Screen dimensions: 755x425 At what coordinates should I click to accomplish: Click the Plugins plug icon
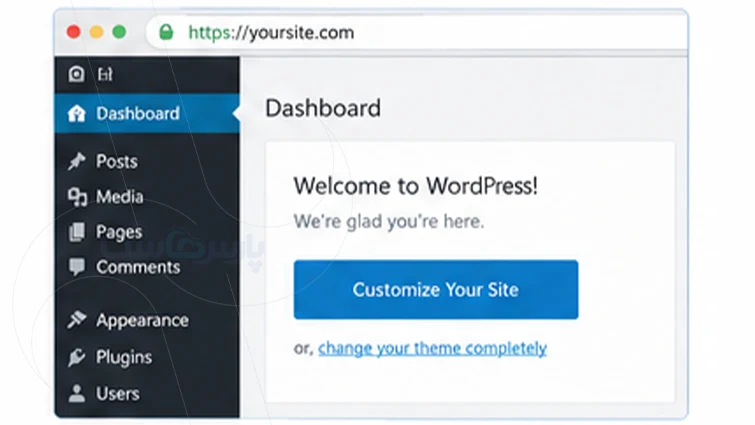[77, 357]
